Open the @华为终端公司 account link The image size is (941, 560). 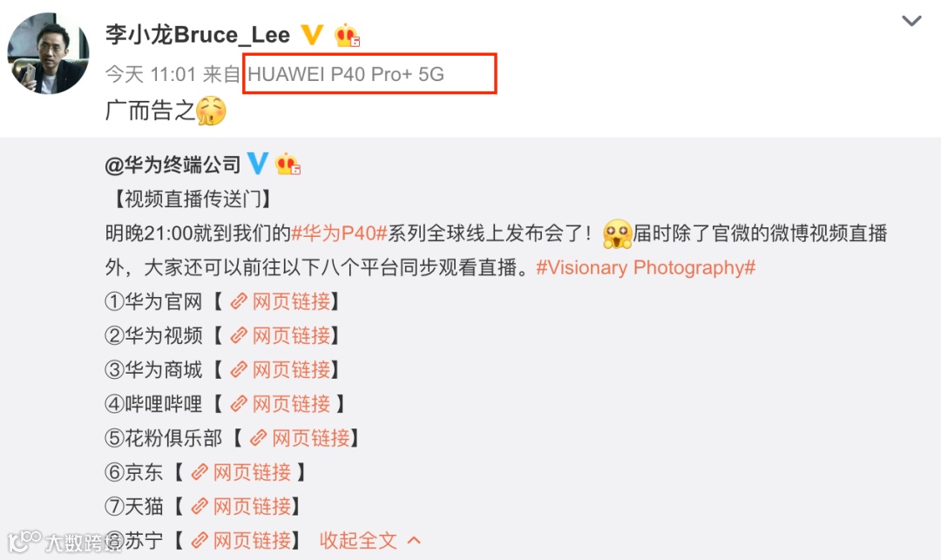[x=173, y=165]
